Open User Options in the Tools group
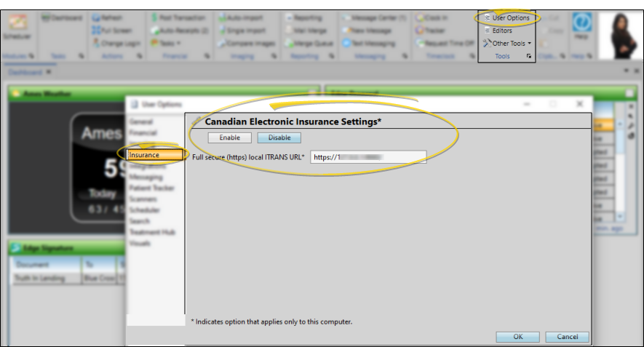Viewport: 644px width, 347px height. (511, 17)
